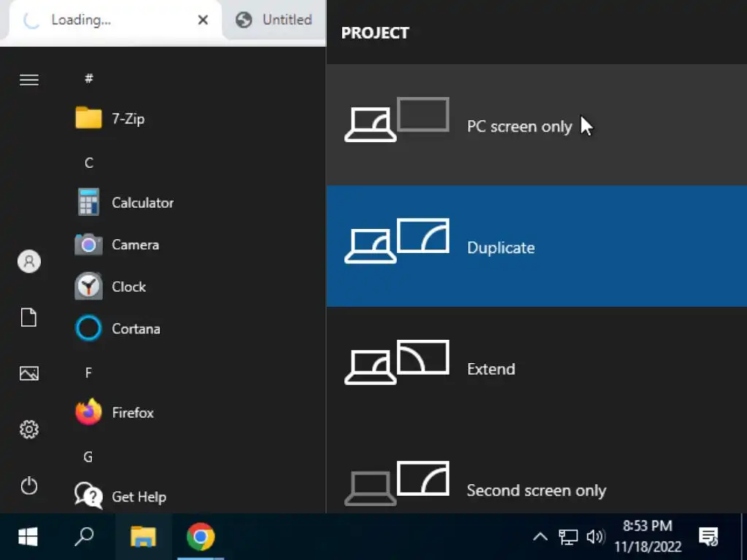The image size is (747, 560).
Task: Click the taskbar clock showing 8:53 PM
Action: click(x=648, y=536)
